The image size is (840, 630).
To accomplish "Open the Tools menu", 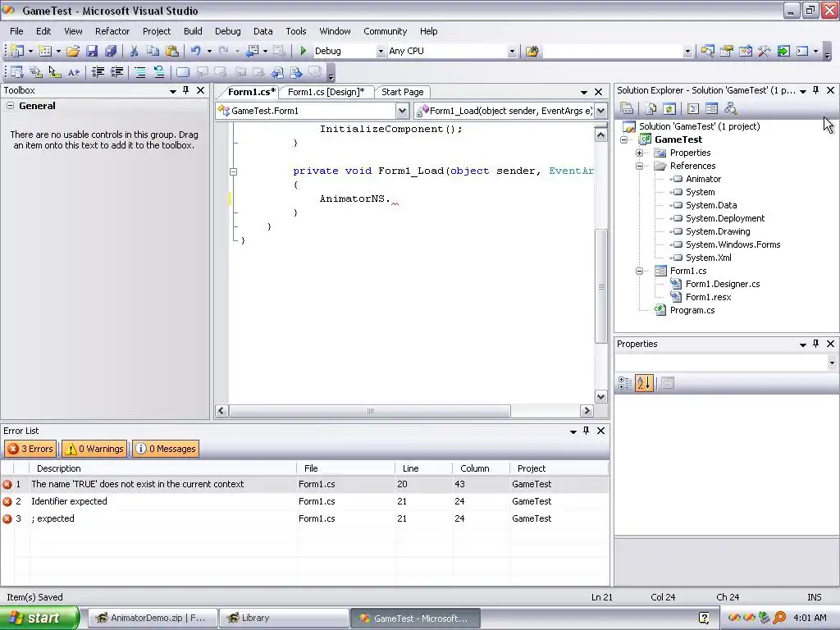I will (x=295, y=31).
